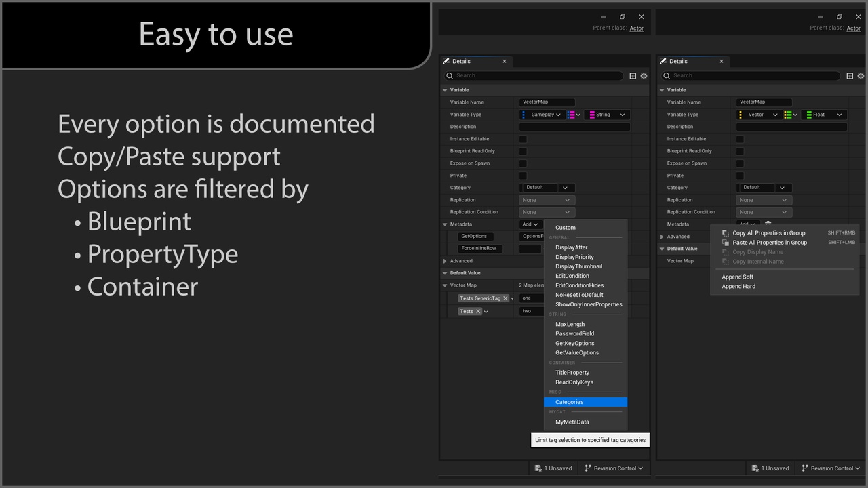Toggle Instance Editable in right Details panel
This screenshot has height=488, width=868.
point(740,139)
